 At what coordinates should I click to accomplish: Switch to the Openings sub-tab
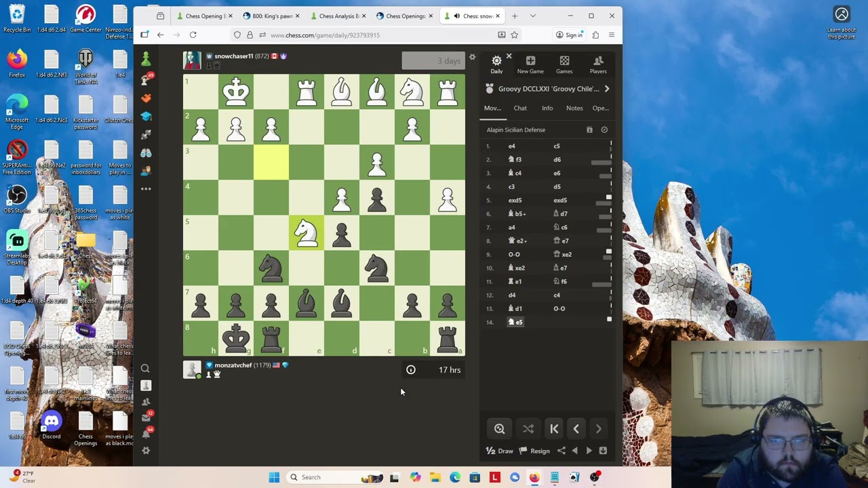tap(601, 108)
